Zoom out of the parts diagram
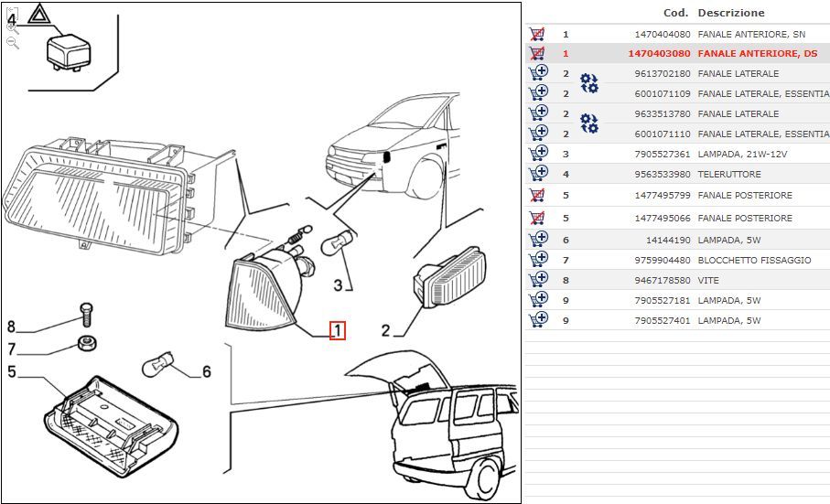Screen dimensions: 830x504 [13, 43]
